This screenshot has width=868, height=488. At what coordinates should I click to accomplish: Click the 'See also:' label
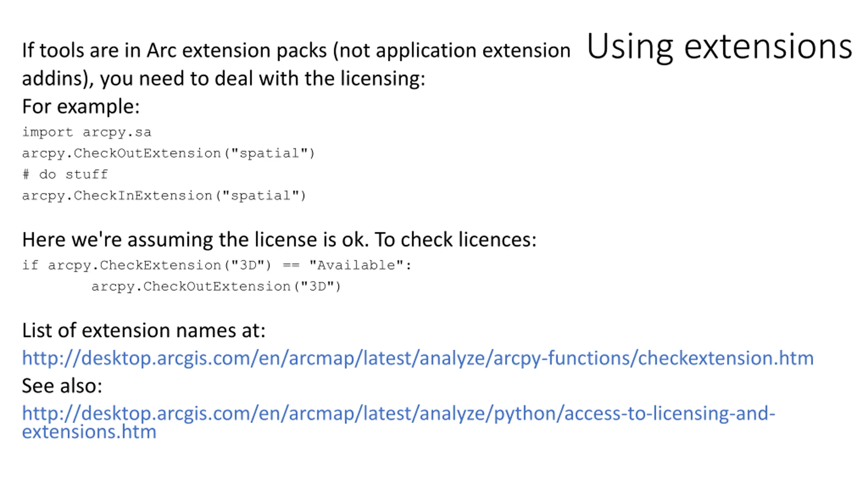click(62, 386)
